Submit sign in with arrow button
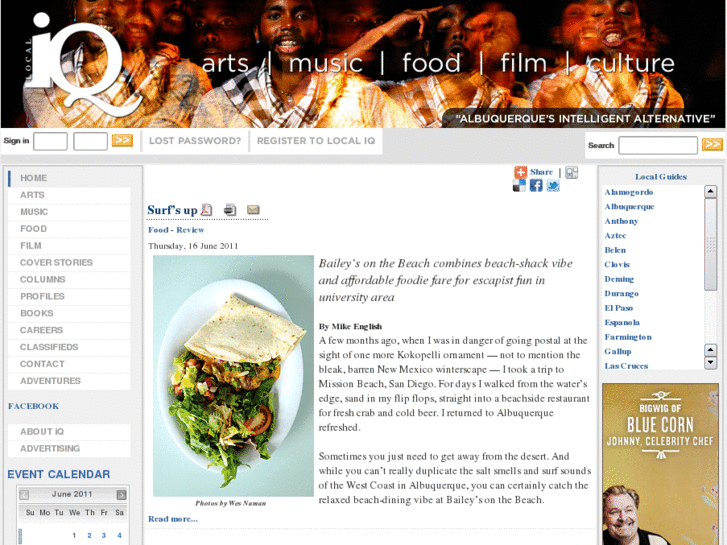Viewport: 727px width, 545px height. (122, 141)
